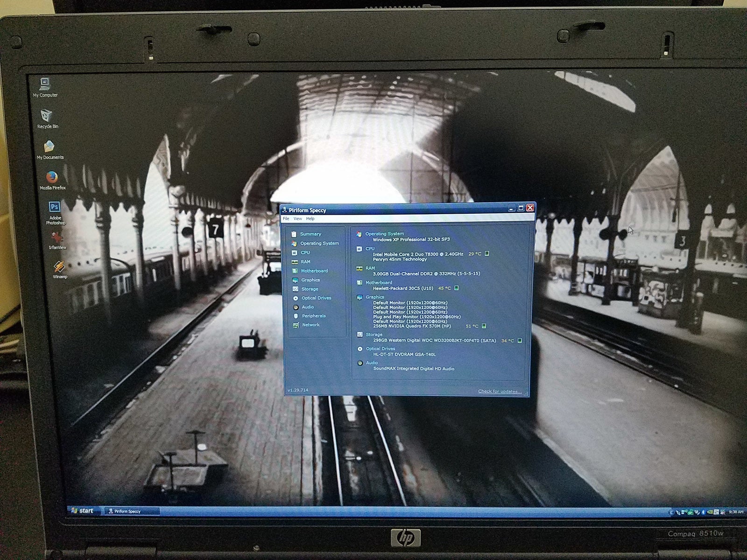The width and height of the screenshot is (747, 560).
Task: Click the Optical Drives heading in summary
Action: click(x=381, y=349)
